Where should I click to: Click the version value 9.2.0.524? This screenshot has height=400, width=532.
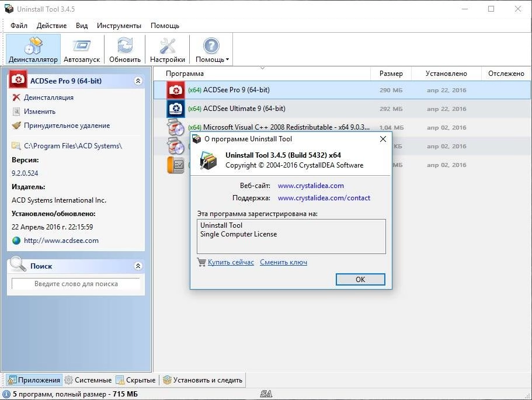click(25, 173)
